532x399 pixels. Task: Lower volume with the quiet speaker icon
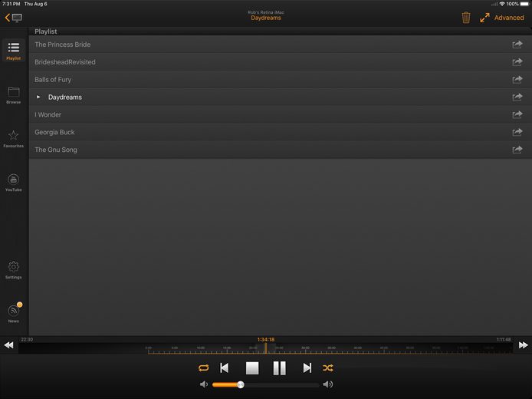click(x=204, y=384)
